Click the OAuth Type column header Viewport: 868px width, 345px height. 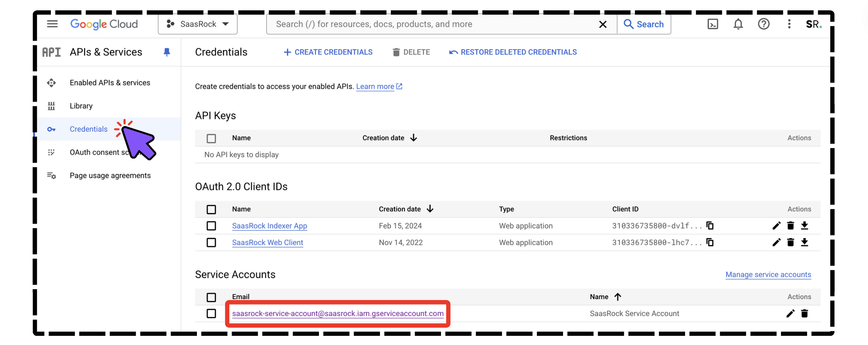[x=507, y=209]
